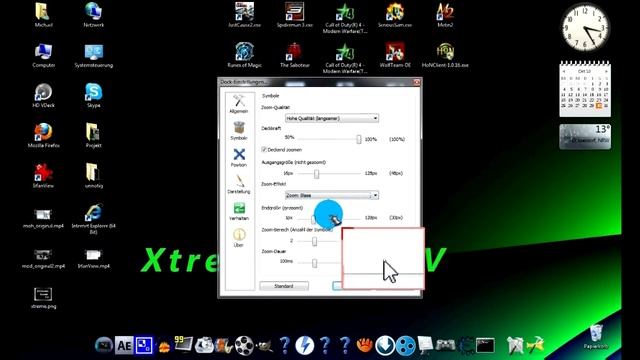Select the Netzwerk desktop icon
This screenshot has height=360, width=640.
[x=93, y=15]
